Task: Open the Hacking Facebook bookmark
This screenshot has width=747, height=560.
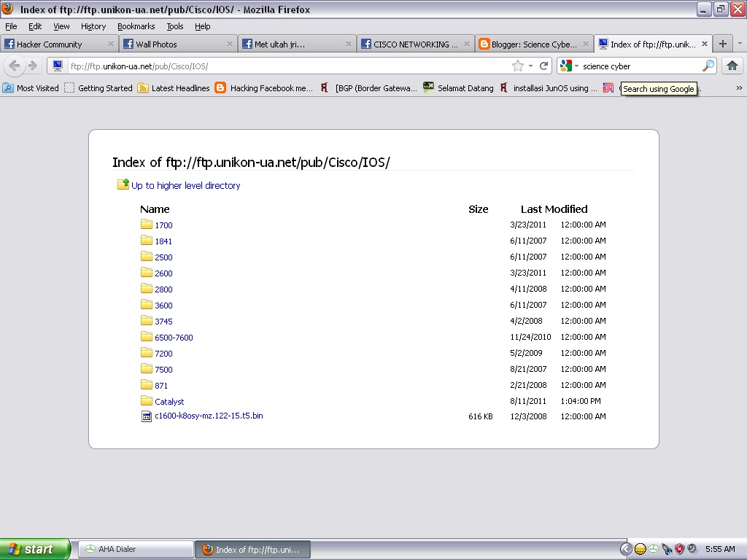Action: (x=264, y=87)
